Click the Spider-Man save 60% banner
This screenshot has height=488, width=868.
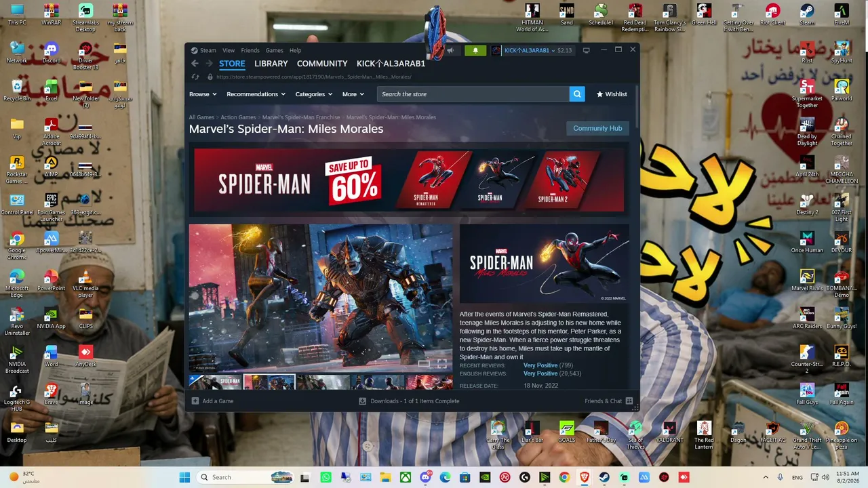(x=409, y=181)
